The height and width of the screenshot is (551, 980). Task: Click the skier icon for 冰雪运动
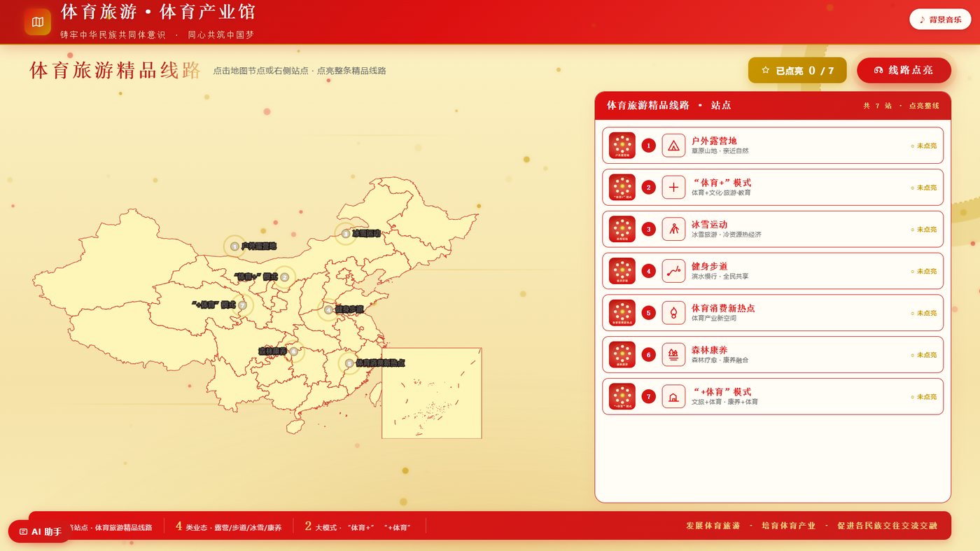coord(673,229)
